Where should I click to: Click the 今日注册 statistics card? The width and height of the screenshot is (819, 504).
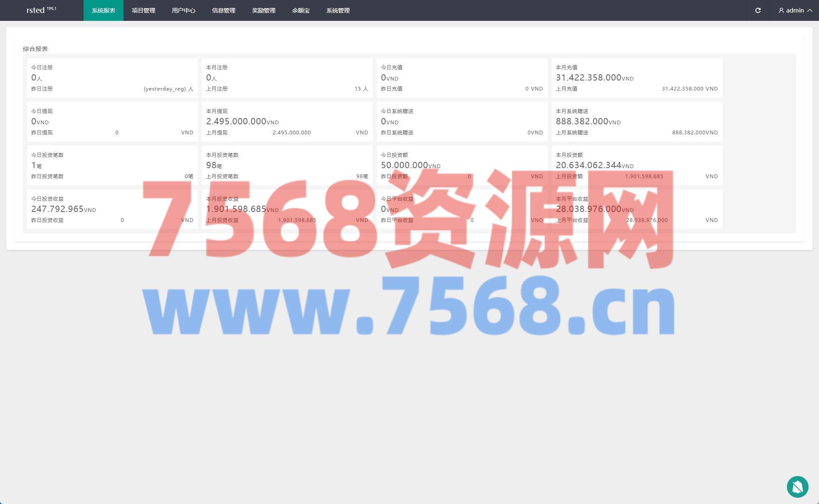[x=112, y=78]
